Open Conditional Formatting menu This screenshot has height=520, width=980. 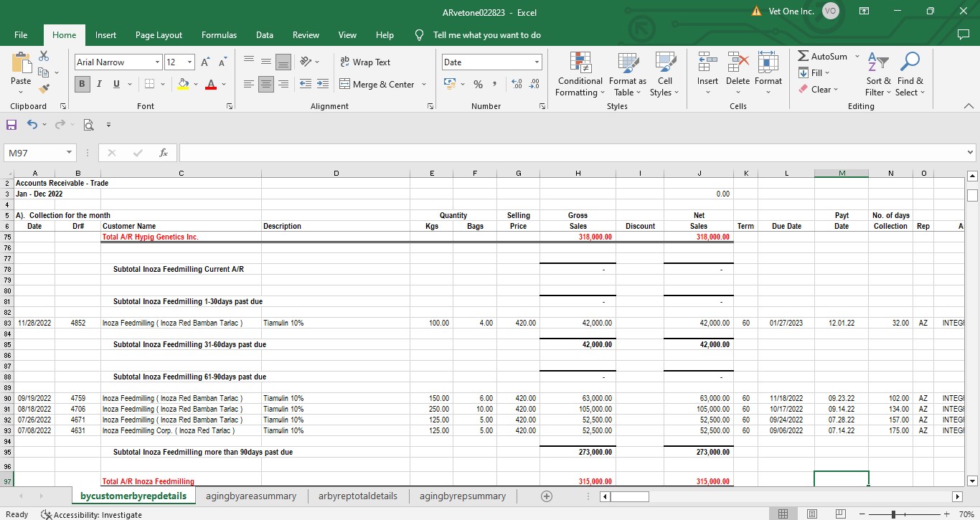click(580, 75)
